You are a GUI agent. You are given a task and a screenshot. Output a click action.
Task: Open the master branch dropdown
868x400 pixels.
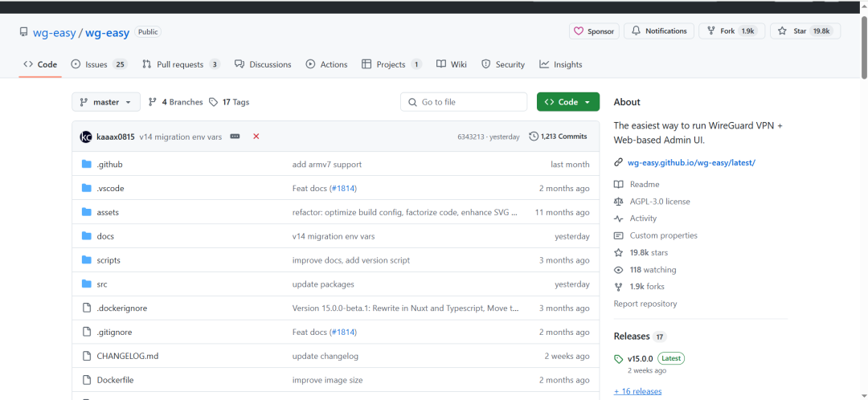coord(106,102)
